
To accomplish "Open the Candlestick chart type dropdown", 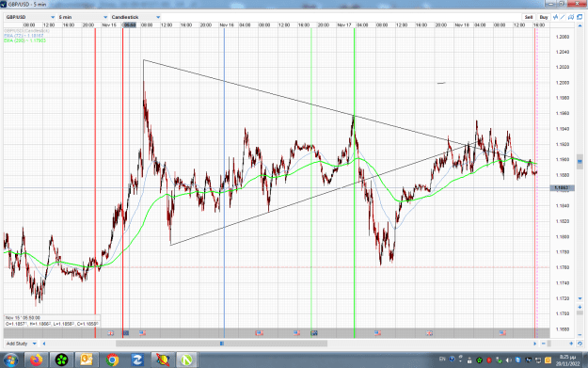I will 135,17.
